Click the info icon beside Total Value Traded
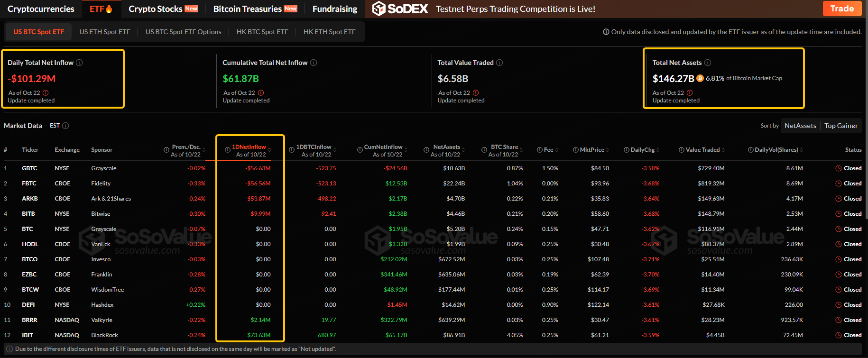868x358 pixels. (499, 63)
